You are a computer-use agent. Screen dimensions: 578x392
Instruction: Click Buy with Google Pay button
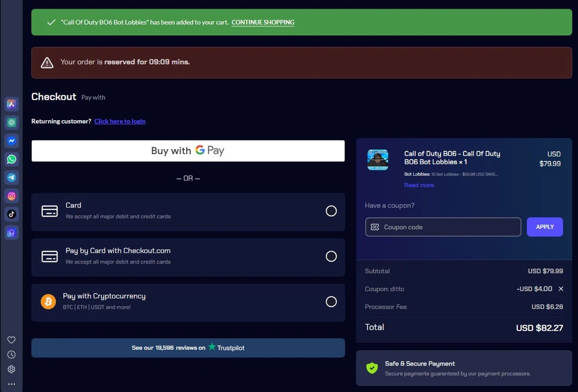coord(188,151)
